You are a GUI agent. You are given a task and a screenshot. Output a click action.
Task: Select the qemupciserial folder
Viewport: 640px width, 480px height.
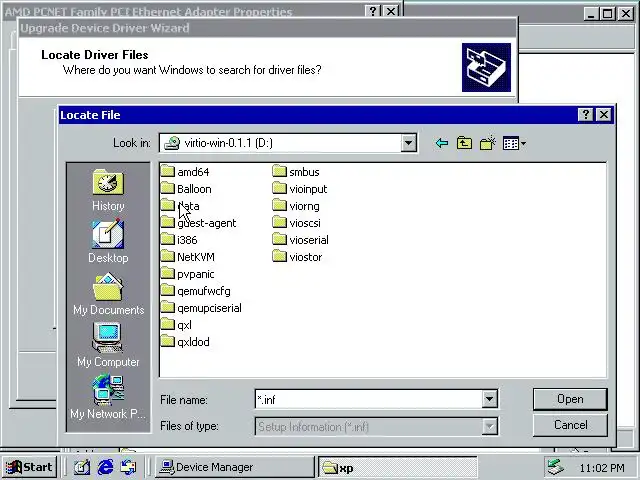[x=201, y=308]
